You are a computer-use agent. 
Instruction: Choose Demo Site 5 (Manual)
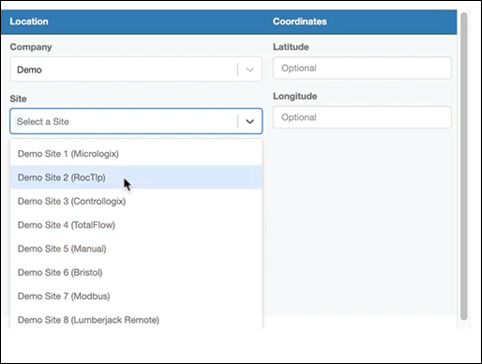coord(136,248)
